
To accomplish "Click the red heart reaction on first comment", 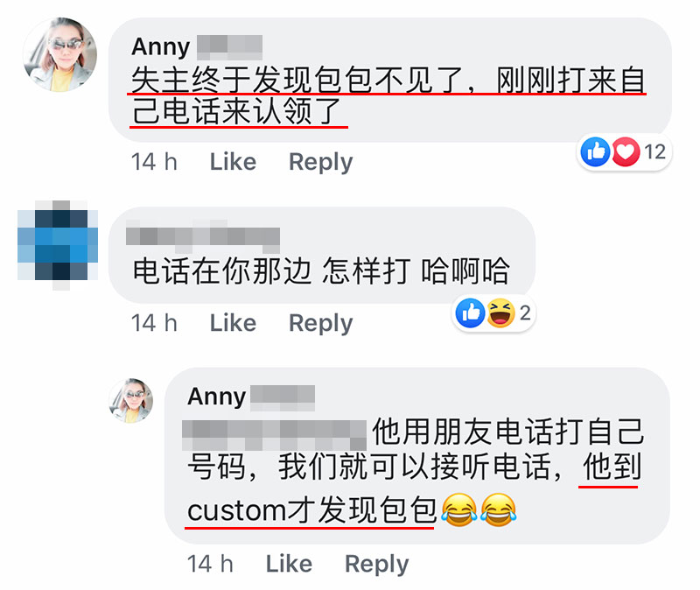I will click(x=626, y=151).
